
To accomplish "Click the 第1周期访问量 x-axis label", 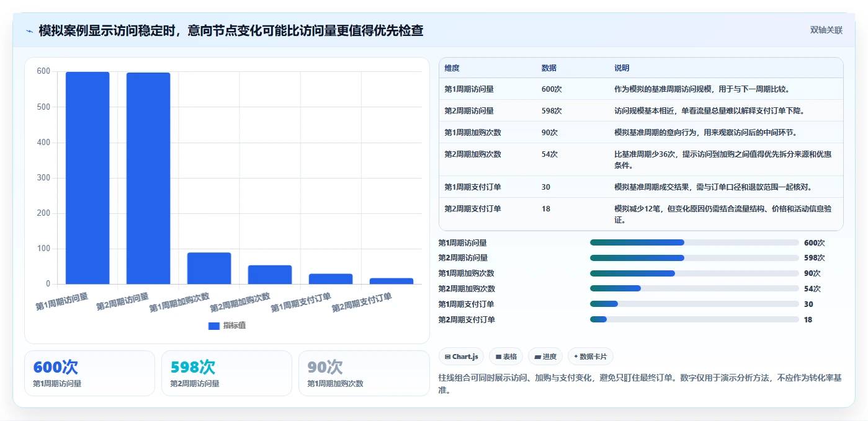I will 61,301.
